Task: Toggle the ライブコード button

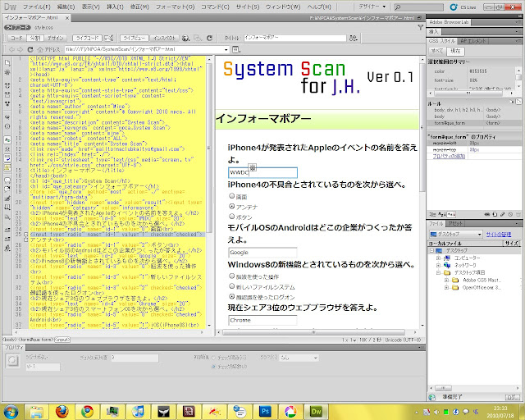Action: click(x=87, y=39)
